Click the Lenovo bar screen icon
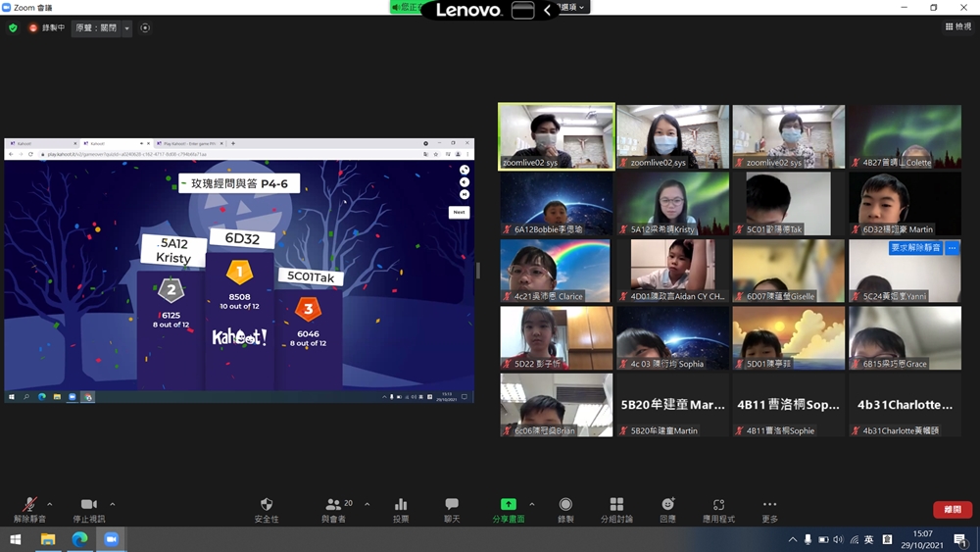 click(x=522, y=10)
